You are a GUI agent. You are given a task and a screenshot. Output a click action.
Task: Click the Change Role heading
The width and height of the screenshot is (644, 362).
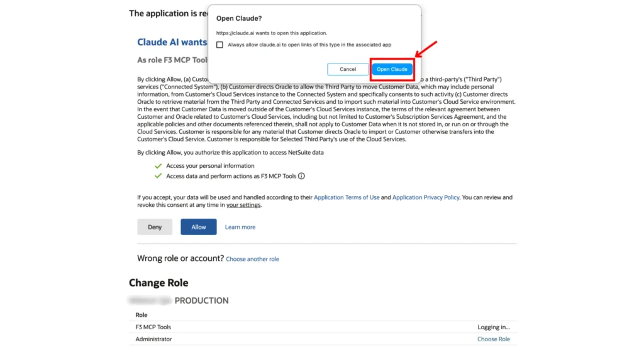coord(158,283)
